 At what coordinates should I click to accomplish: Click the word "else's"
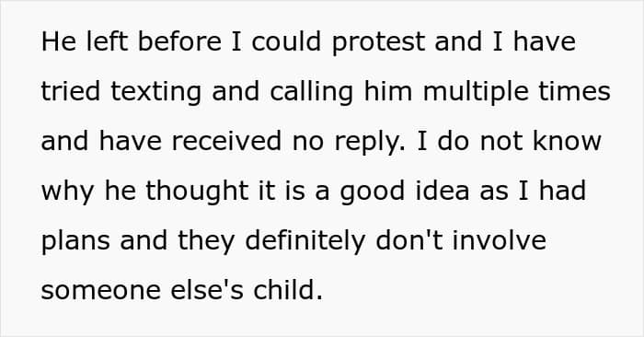coord(207,290)
